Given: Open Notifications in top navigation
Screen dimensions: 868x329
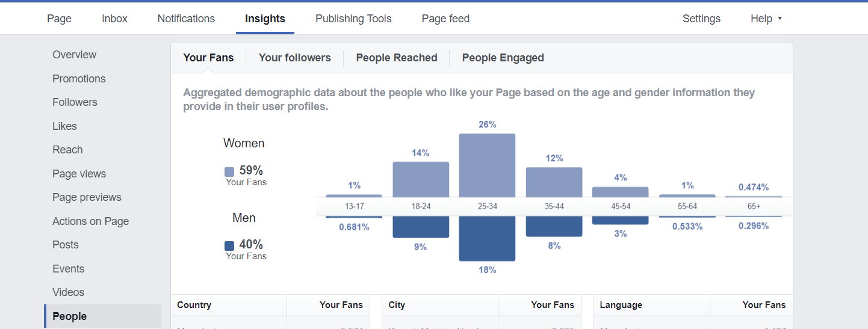Looking at the screenshot, I should click(x=186, y=19).
